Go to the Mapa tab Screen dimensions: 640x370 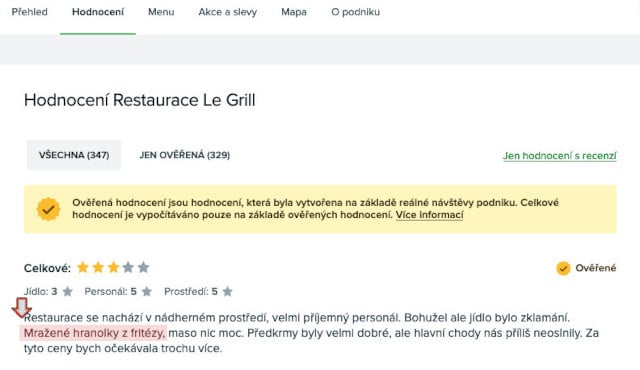pos(294,12)
